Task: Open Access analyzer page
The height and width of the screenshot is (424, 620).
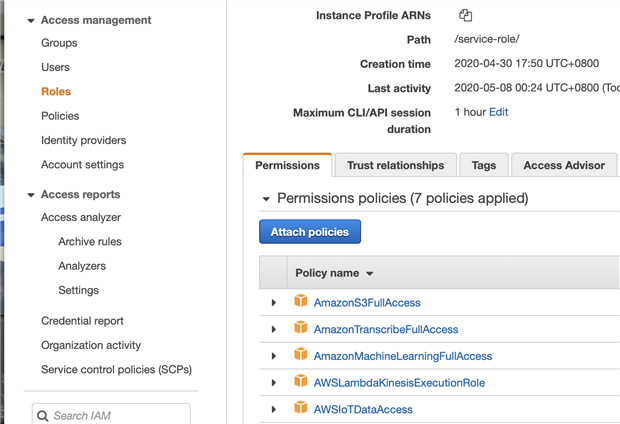Action: point(81,218)
